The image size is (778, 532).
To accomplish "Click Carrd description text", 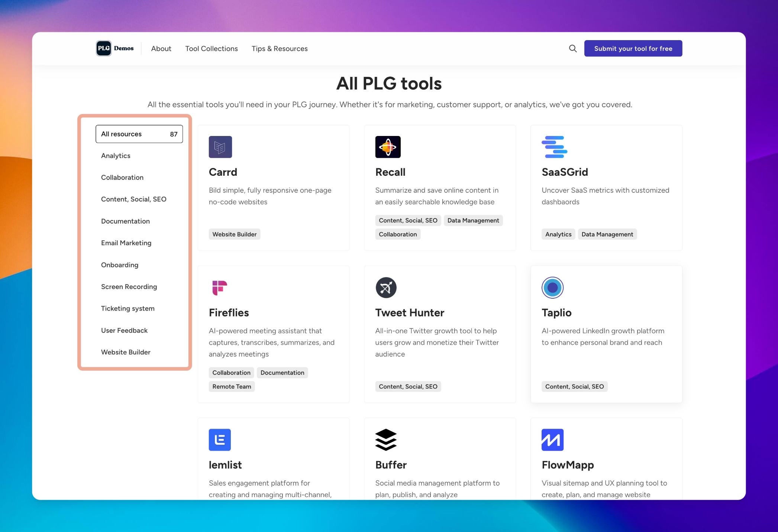I will coord(270,196).
